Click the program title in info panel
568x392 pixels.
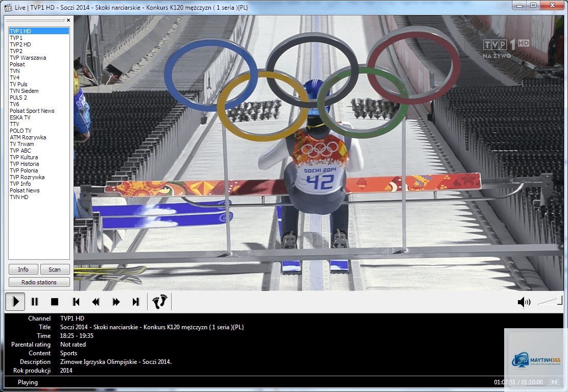(152, 327)
